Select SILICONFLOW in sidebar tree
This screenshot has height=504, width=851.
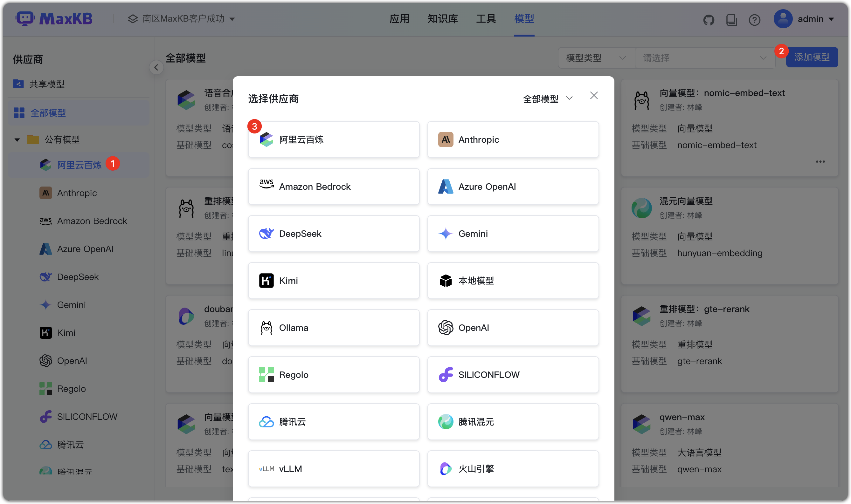click(78, 416)
